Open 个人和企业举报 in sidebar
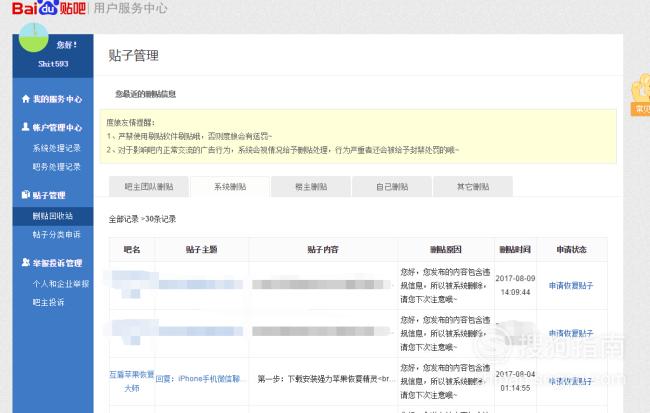This screenshot has height=413, width=650. (61, 284)
